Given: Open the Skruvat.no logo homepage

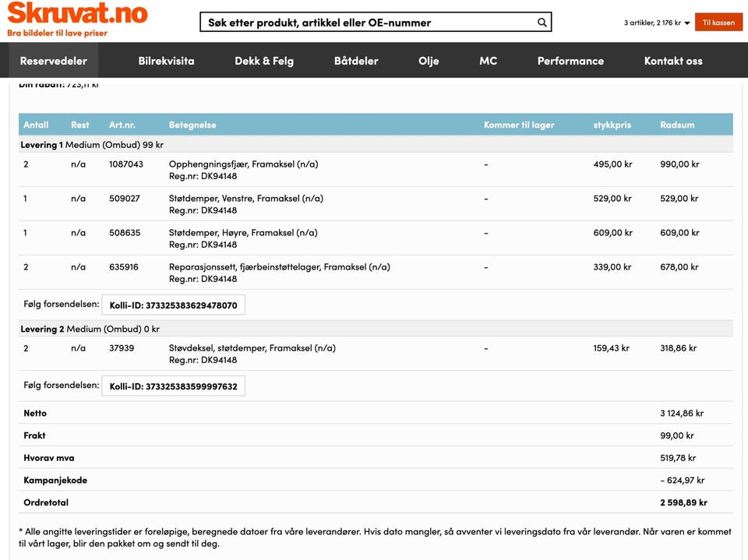Looking at the screenshot, I should [77, 13].
